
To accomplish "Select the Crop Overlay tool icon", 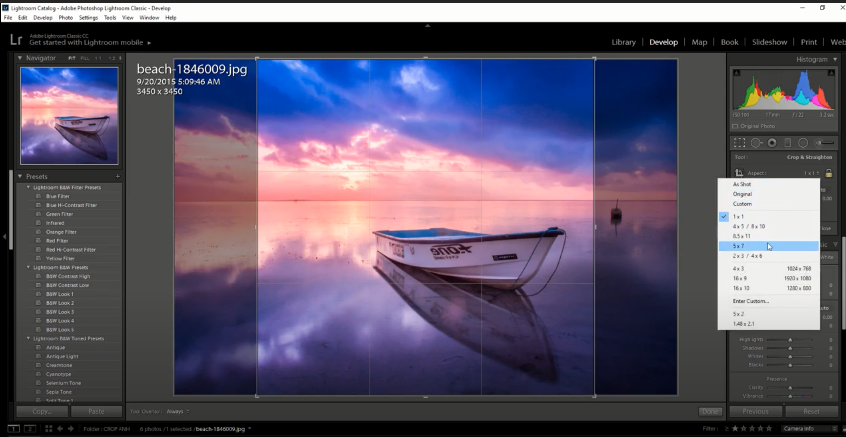I will pos(739,143).
